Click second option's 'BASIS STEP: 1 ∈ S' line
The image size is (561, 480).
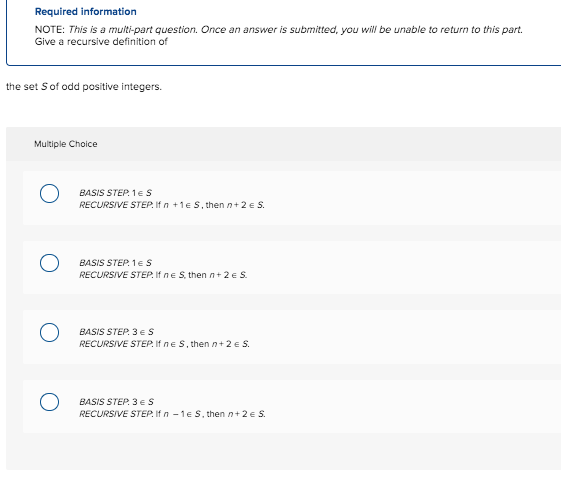tap(116, 263)
